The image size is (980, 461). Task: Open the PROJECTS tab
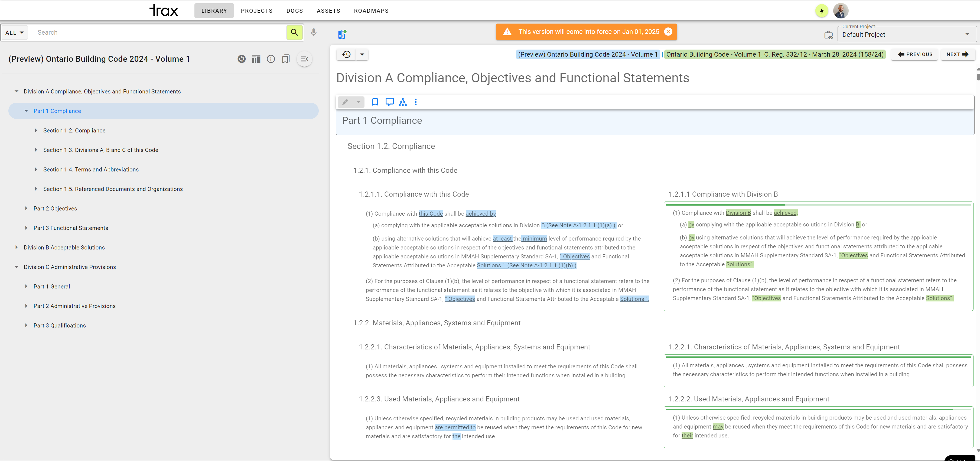257,11
